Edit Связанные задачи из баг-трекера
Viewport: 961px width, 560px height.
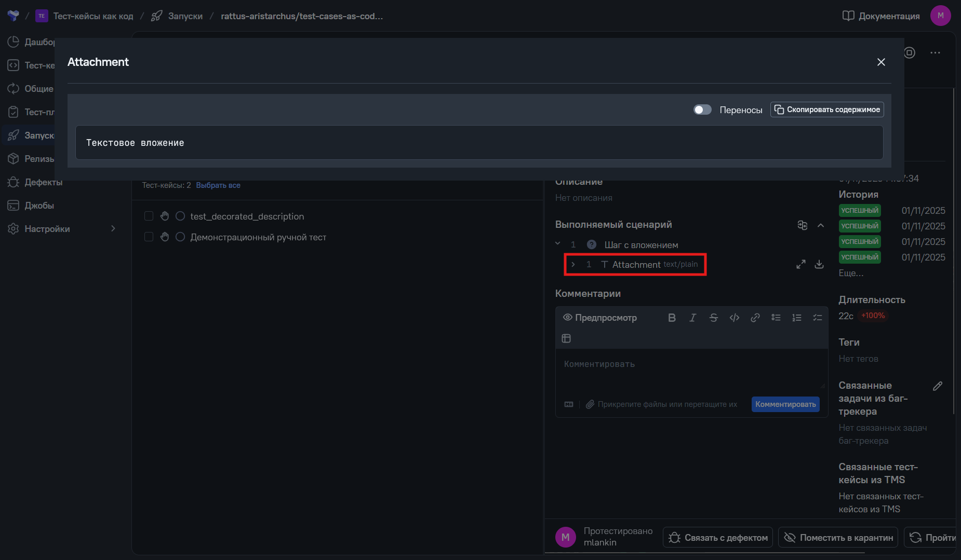pyautogui.click(x=938, y=386)
